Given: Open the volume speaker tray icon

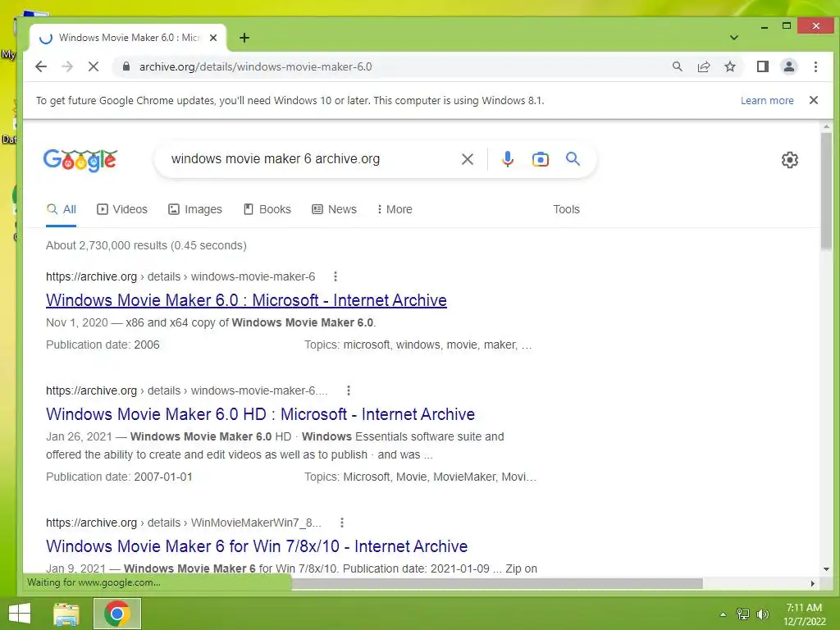Looking at the screenshot, I should (762, 614).
